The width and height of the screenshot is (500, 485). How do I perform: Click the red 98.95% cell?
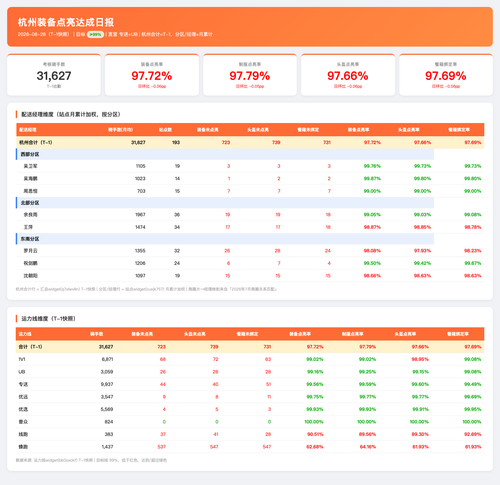pos(420,359)
